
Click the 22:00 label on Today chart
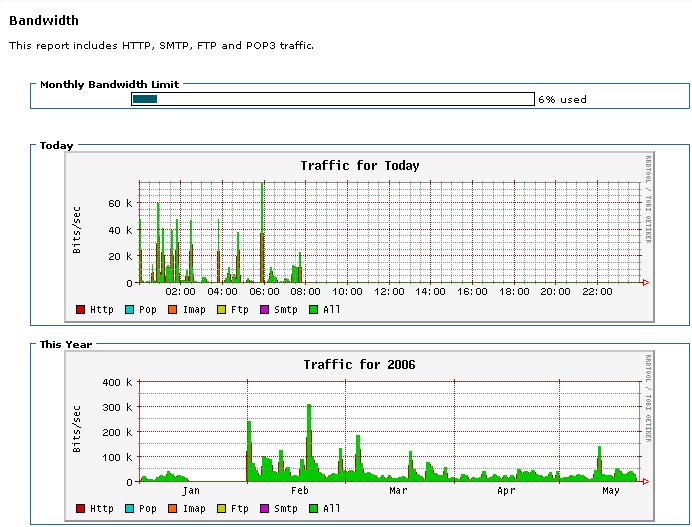(x=597, y=292)
